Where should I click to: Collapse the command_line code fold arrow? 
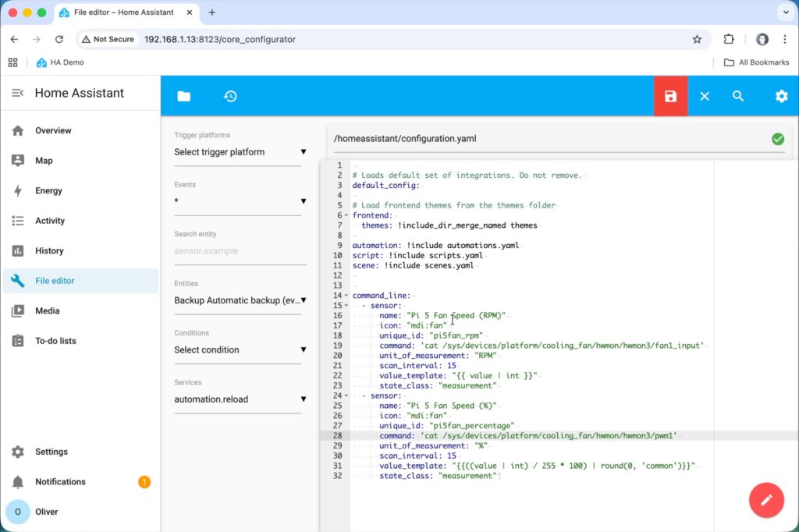(346, 296)
